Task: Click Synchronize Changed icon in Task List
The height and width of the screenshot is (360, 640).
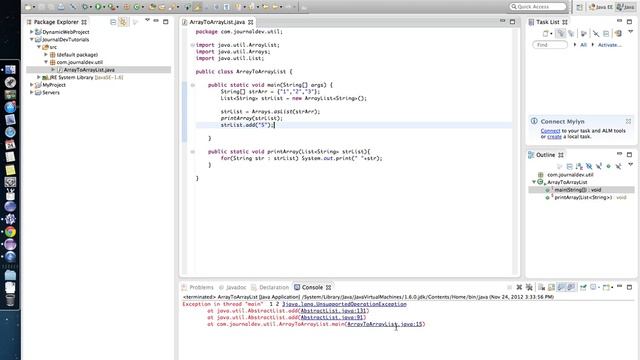Action: [x=618, y=33]
